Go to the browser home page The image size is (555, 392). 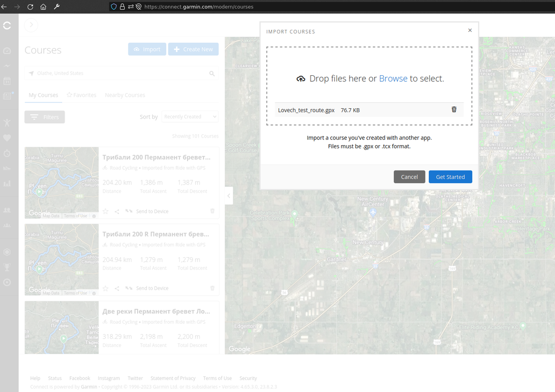(x=43, y=7)
